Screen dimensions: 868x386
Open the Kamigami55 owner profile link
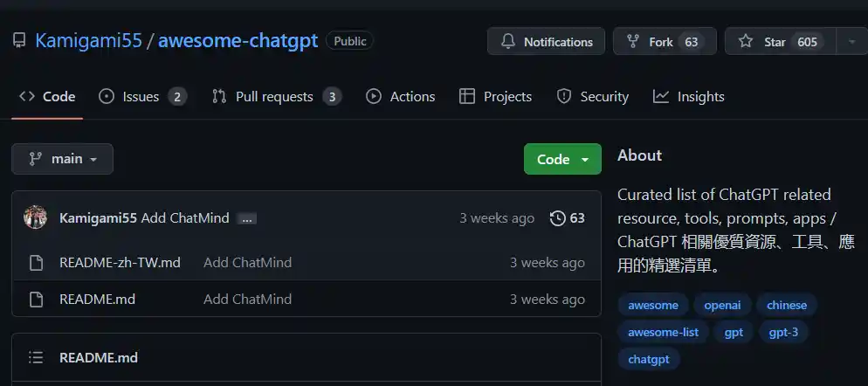[x=88, y=41]
